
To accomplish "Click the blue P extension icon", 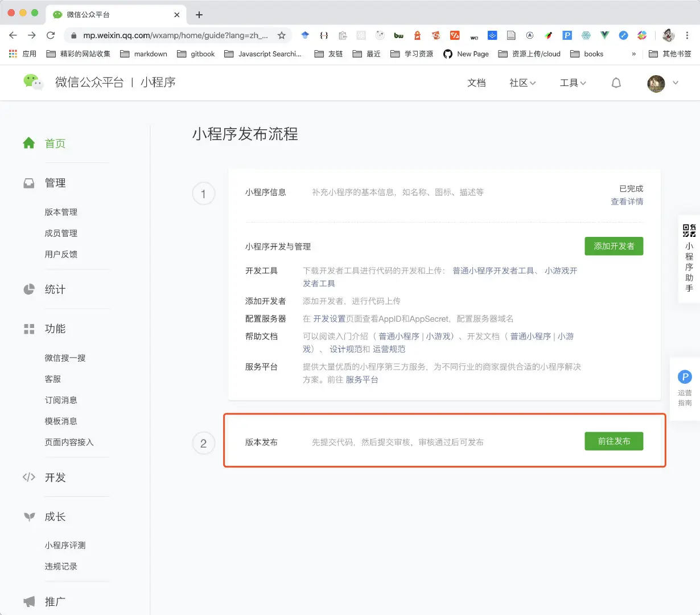I will tap(567, 35).
